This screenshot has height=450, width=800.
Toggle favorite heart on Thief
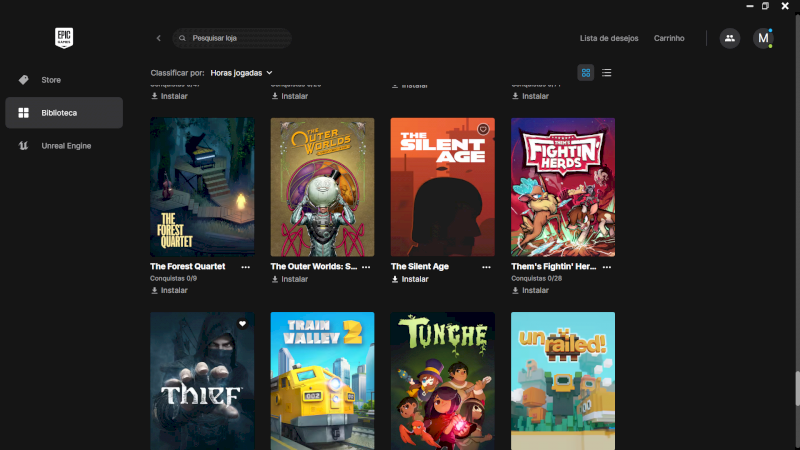click(242, 323)
